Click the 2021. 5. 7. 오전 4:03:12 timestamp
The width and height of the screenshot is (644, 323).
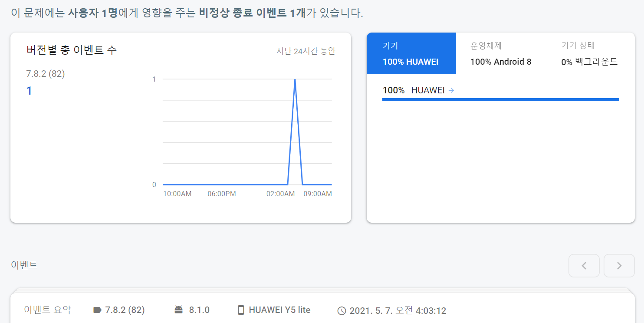(x=398, y=311)
